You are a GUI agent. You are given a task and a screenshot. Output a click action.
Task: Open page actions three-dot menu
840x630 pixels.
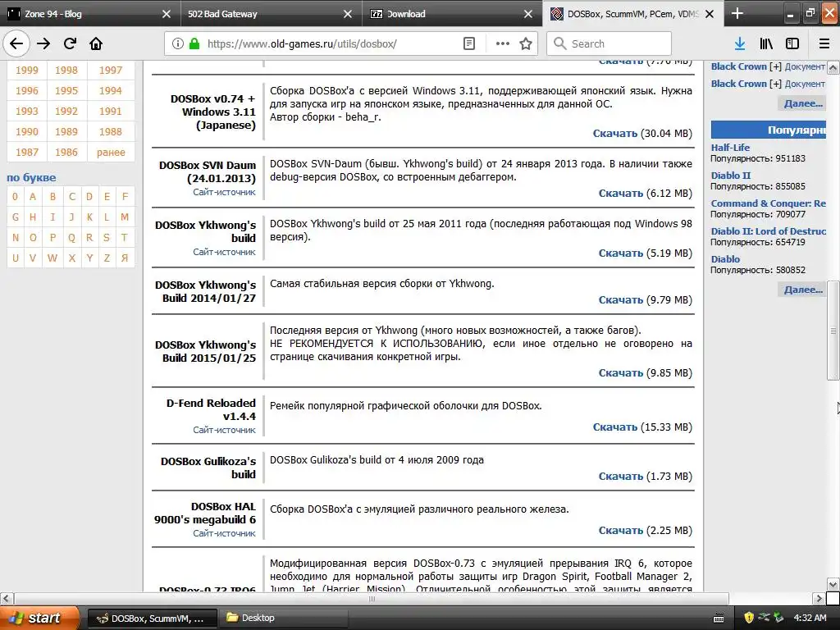503,43
